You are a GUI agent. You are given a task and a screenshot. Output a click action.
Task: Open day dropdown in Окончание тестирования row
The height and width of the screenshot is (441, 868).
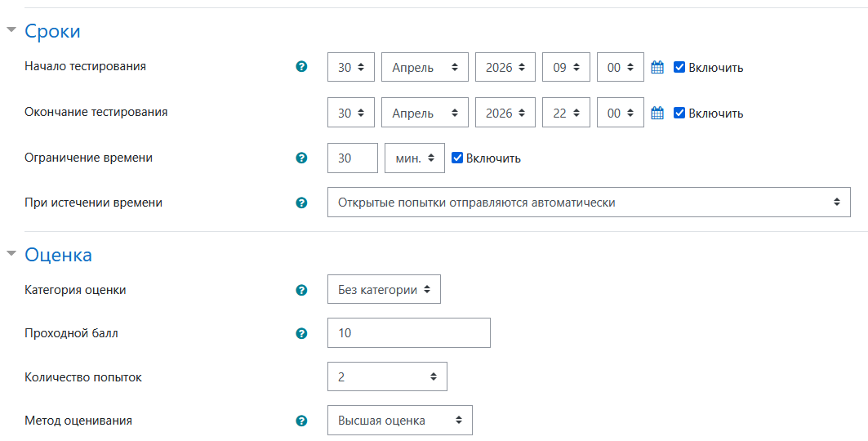[x=351, y=113]
